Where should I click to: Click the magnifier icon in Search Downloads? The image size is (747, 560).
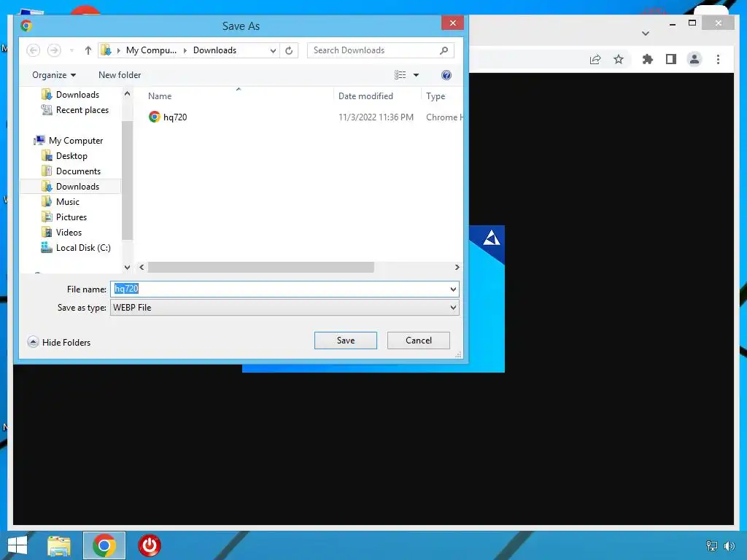[x=444, y=50]
